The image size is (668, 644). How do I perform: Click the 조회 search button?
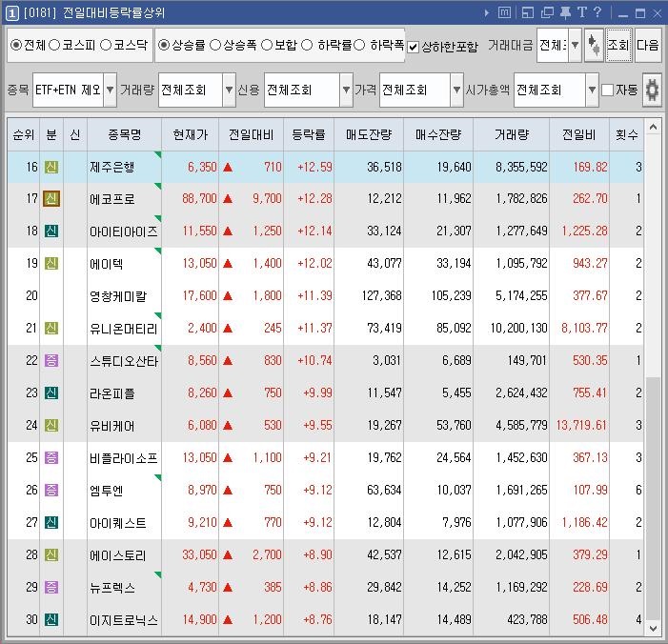click(618, 45)
